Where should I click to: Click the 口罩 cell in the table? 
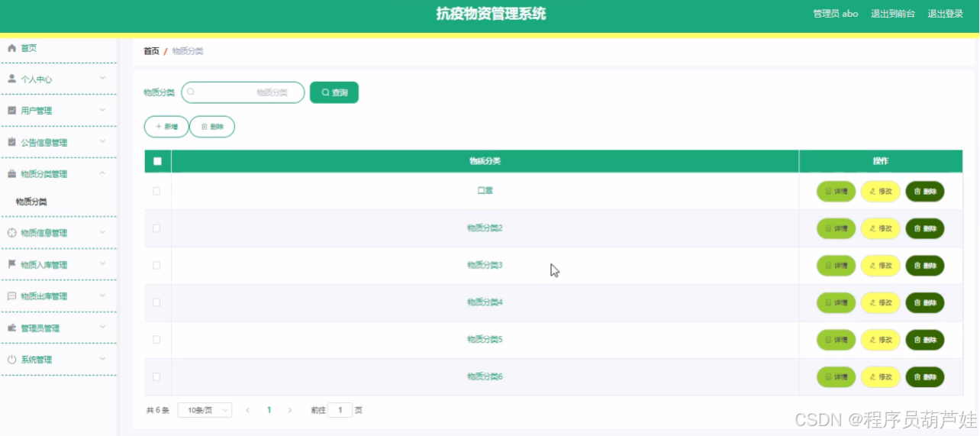(485, 191)
